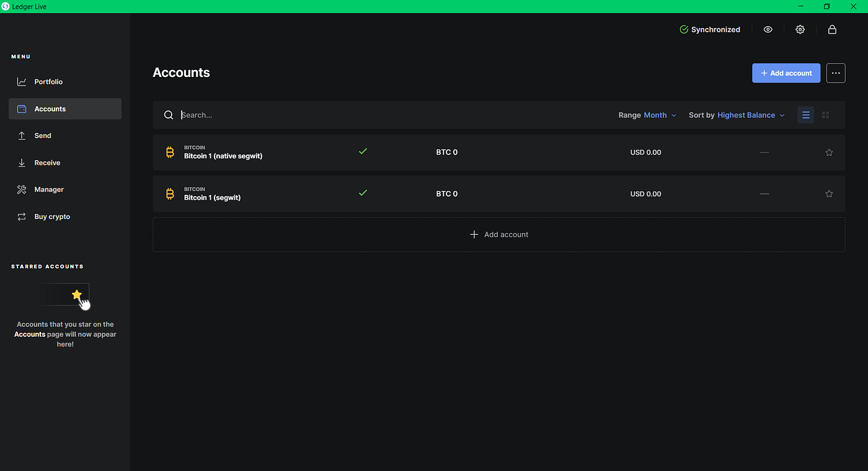This screenshot has height=471, width=868.
Task: Go to the Send menu item
Action: click(x=65, y=136)
